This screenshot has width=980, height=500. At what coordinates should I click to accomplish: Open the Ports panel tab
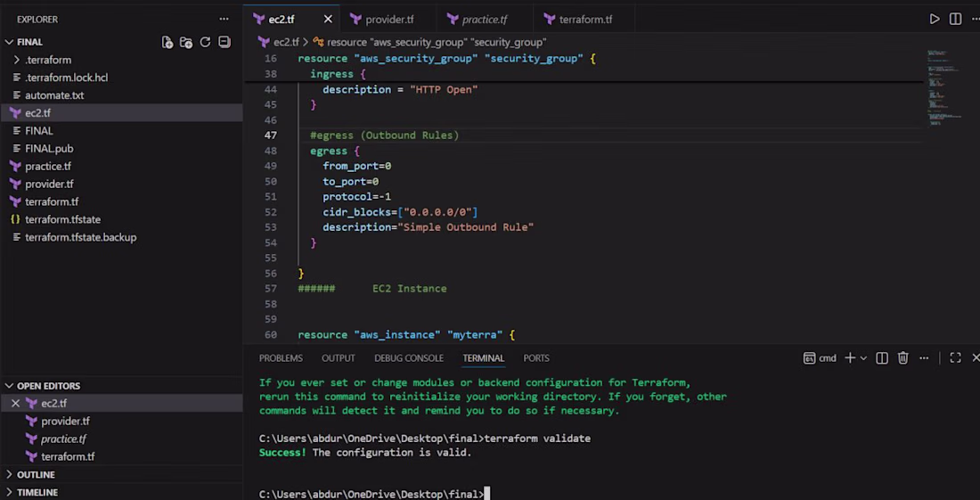click(x=536, y=358)
